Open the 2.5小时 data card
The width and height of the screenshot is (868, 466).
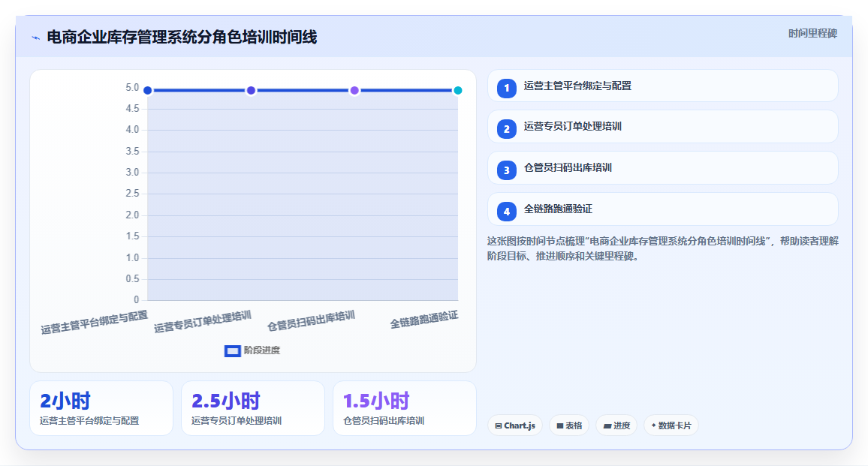pos(253,408)
